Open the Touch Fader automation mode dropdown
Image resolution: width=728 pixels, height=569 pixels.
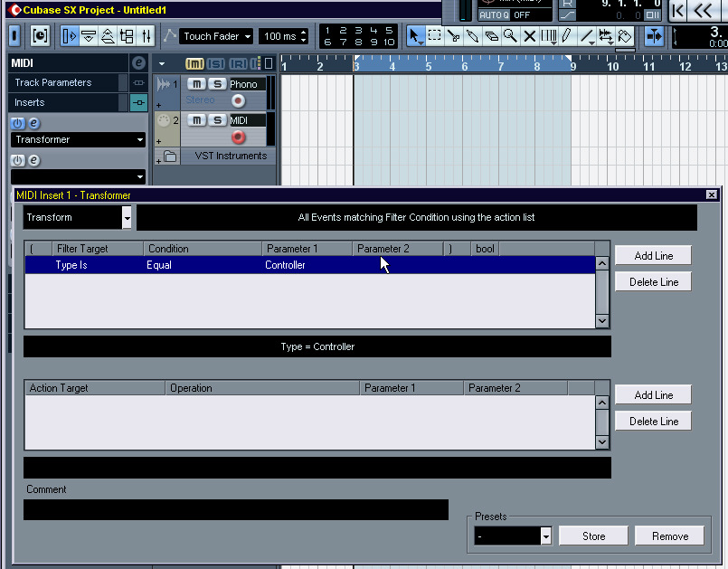coord(217,36)
